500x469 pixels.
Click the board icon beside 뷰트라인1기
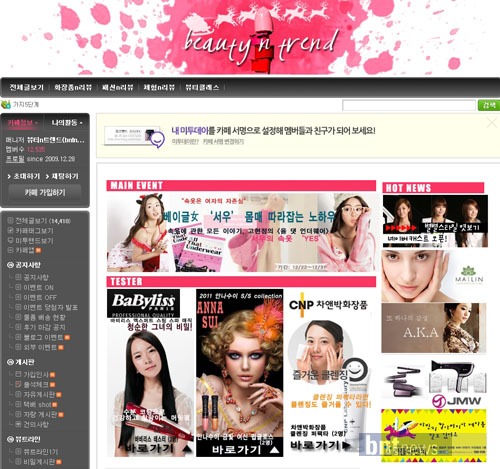(x=18, y=452)
